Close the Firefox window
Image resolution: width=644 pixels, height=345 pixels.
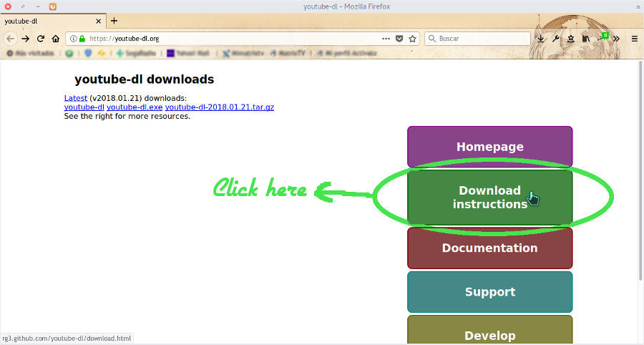[x=8, y=6]
